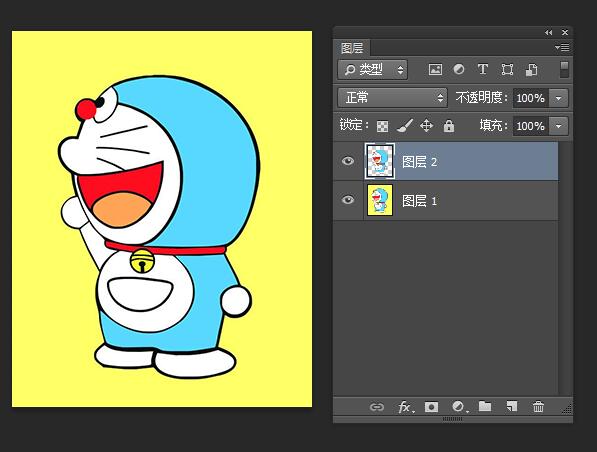The height and width of the screenshot is (452, 597).
Task: Open the 正常 blend mode dropdown
Action: 393,98
